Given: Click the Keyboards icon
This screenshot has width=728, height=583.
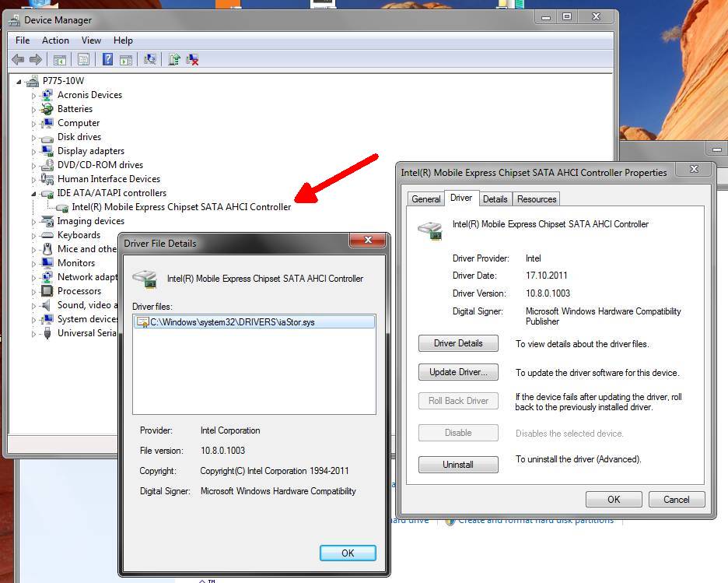Looking at the screenshot, I should pyautogui.click(x=47, y=235).
